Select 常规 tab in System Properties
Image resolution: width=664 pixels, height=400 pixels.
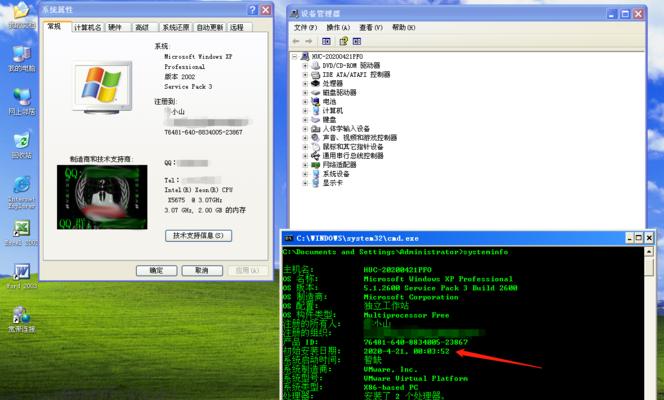tap(55, 26)
